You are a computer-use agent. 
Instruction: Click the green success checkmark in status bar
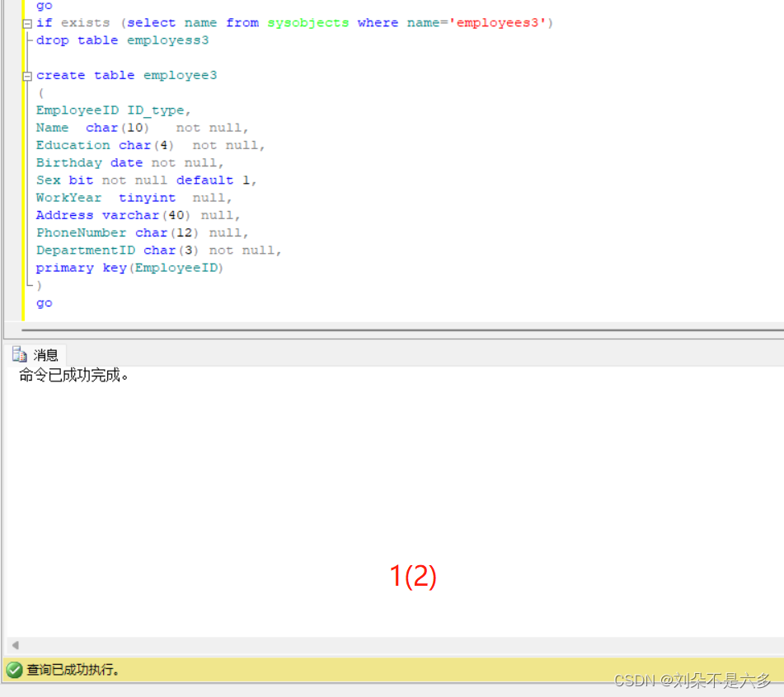click(x=15, y=670)
